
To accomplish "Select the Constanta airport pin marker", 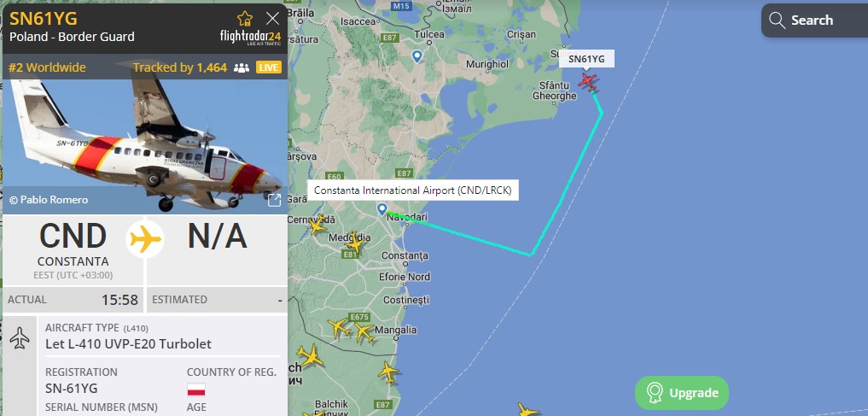I will coord(382,208).
